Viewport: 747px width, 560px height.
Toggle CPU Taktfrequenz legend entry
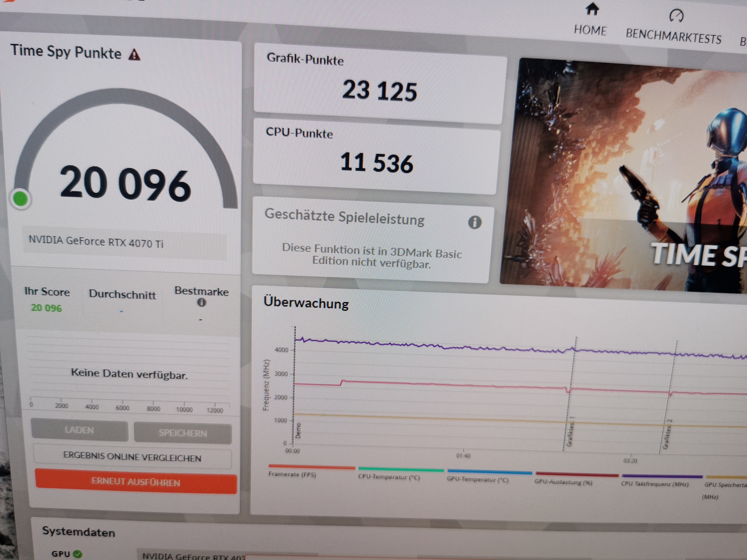655,484
